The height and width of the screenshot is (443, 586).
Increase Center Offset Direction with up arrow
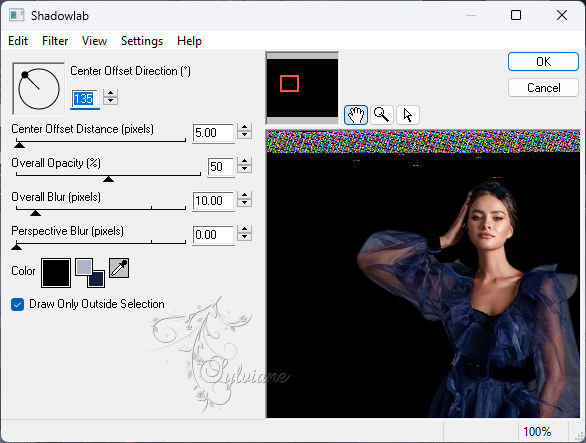(x=111, y=93)
